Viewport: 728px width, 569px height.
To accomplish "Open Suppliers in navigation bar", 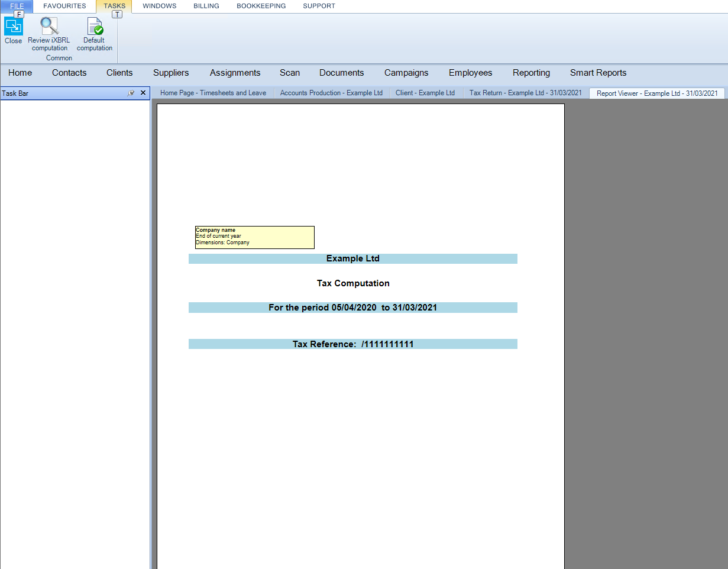I will point(171,73).
